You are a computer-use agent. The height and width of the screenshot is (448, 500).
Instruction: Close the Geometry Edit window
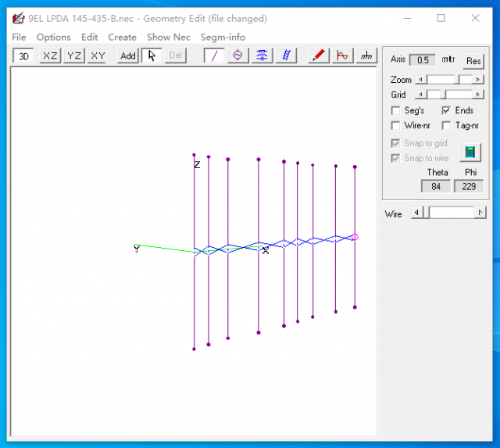point(475,18)
